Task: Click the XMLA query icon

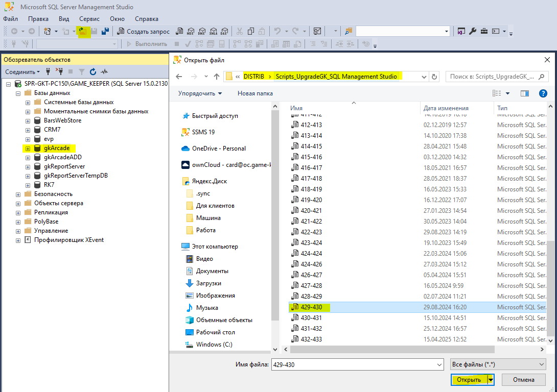Action: point(213,31)
